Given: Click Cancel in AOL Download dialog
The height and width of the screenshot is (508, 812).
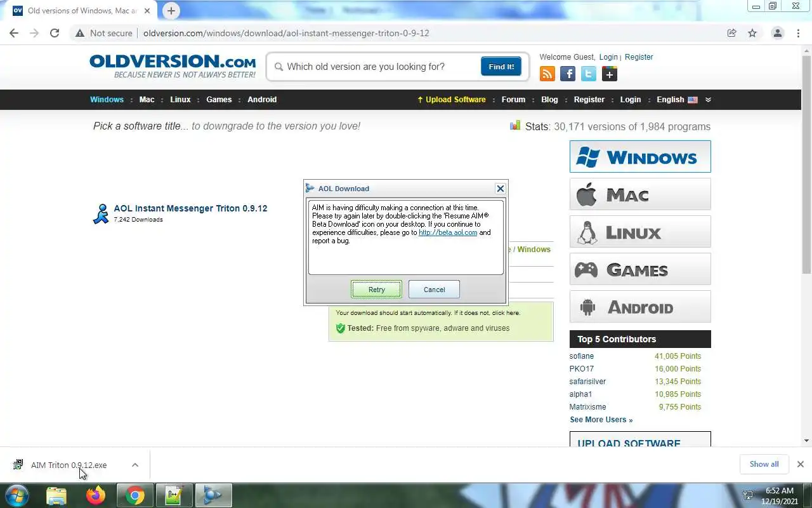Looking at the screenshot, I should coord(434,290).
